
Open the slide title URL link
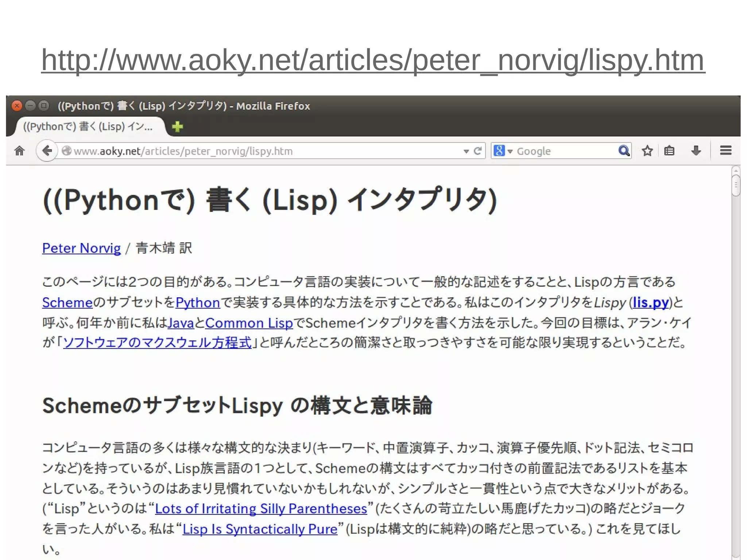(373, 60)
